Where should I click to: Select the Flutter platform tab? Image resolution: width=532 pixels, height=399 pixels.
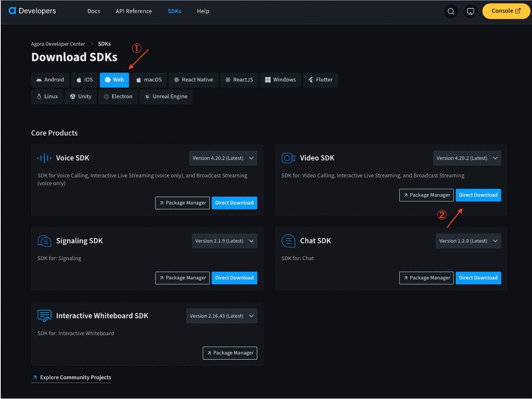tap(320, 80)
